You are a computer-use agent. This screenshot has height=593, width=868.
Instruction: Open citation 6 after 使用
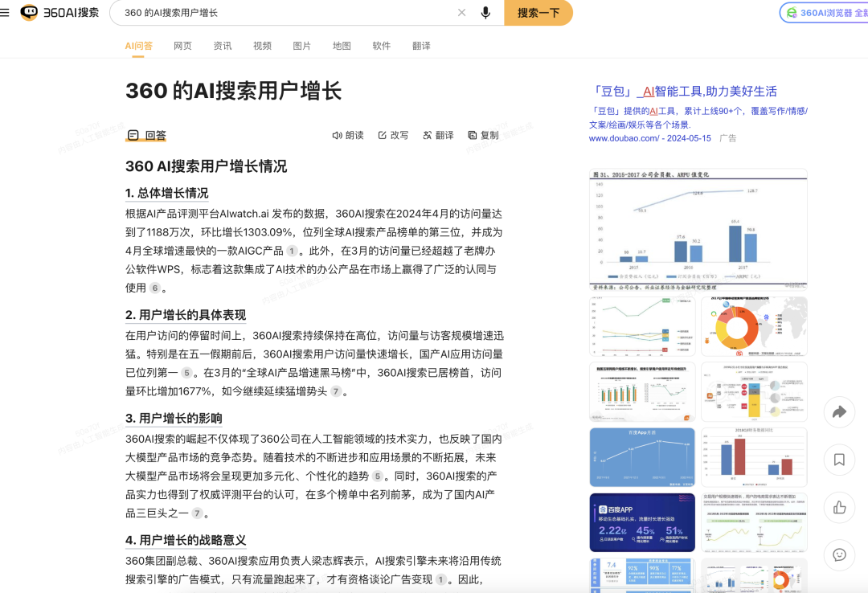[155, 288]
